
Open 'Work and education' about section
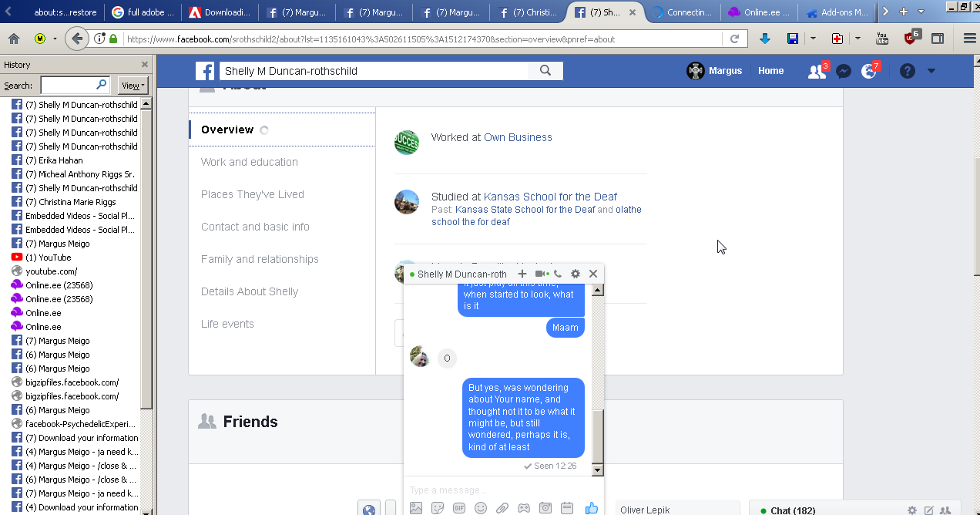250,162
